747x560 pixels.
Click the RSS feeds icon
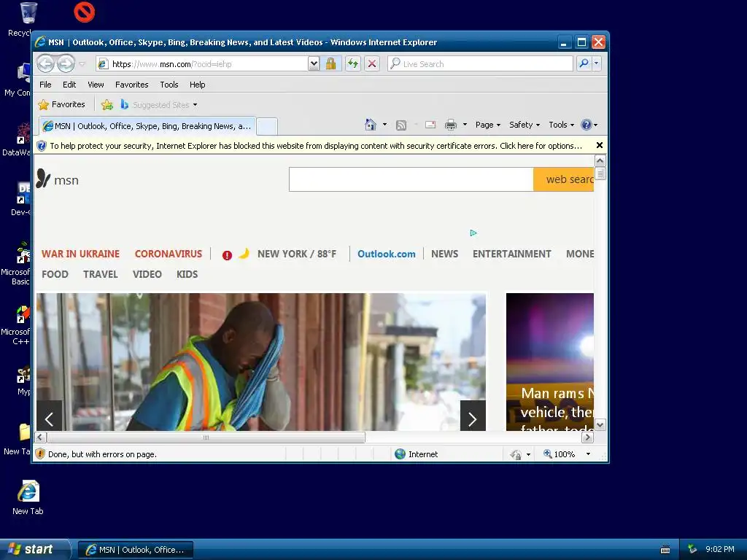[401, 125]
